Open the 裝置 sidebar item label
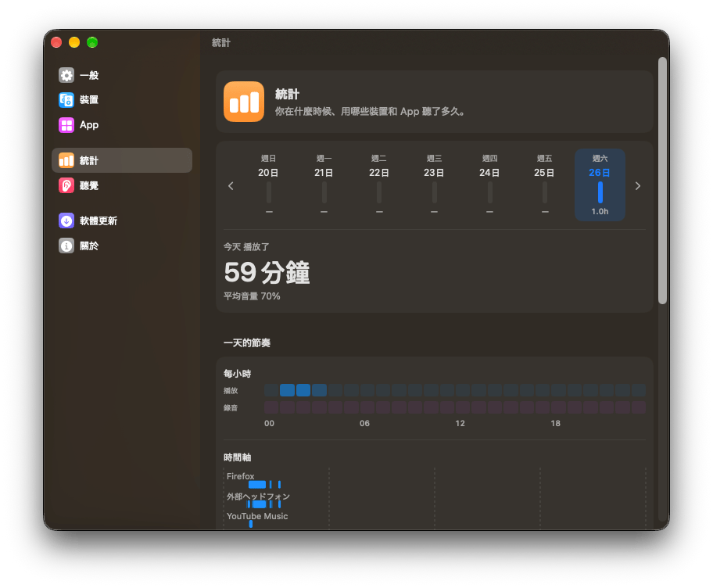Viewport: 713px width, 588px height. coord(89,99)
